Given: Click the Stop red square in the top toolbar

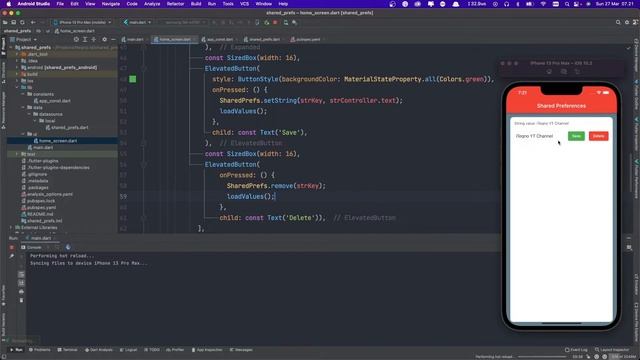Looking at the screenshot, I should [276, 22].
